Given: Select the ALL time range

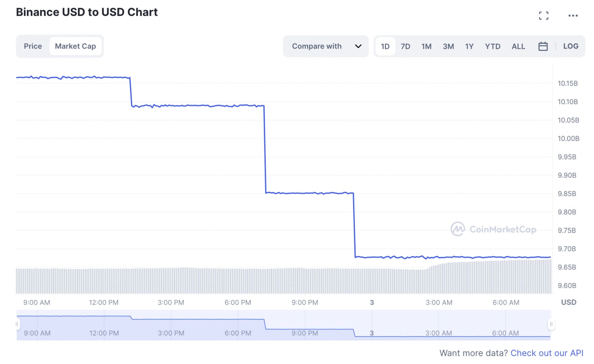Looking at the screenshot, I should click(518, 46).
